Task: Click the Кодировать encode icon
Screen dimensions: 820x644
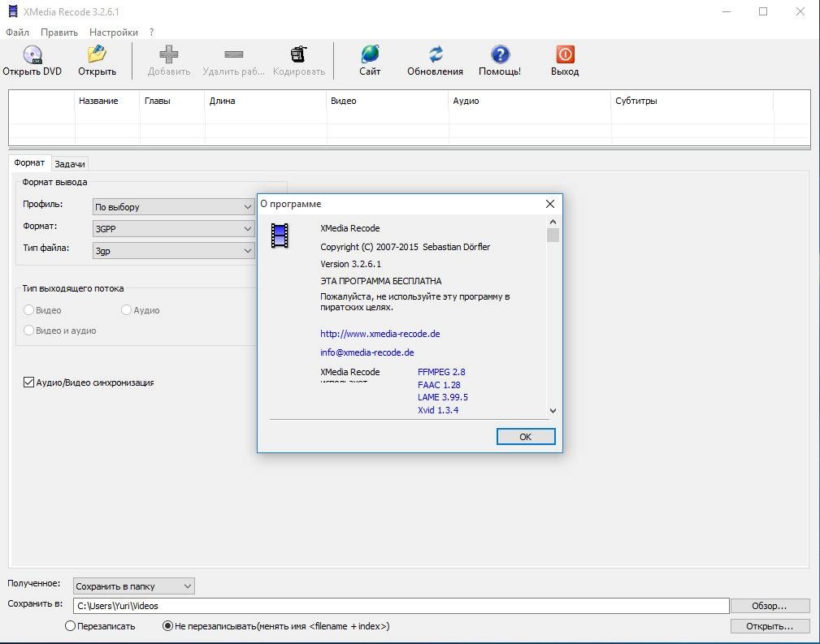Action: (x=298, y=54)
